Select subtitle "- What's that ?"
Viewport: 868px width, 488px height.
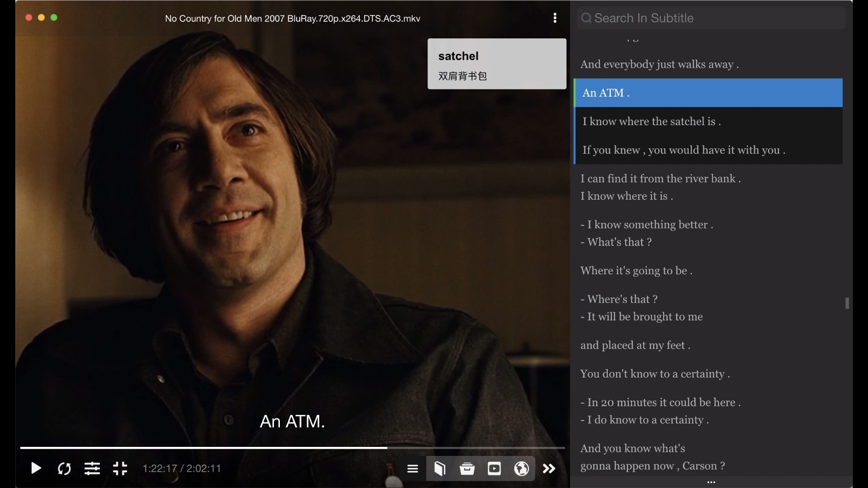pyautogui.click(x=616, y=242)
